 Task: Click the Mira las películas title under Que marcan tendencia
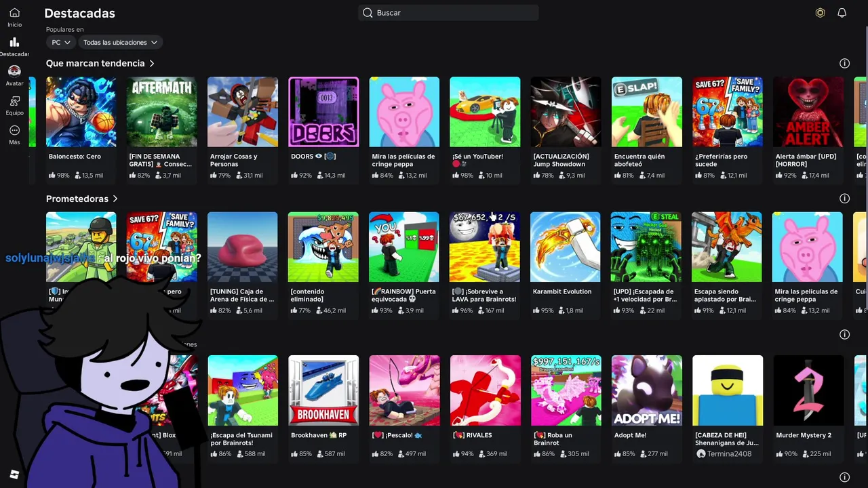(x=403, y=160)
